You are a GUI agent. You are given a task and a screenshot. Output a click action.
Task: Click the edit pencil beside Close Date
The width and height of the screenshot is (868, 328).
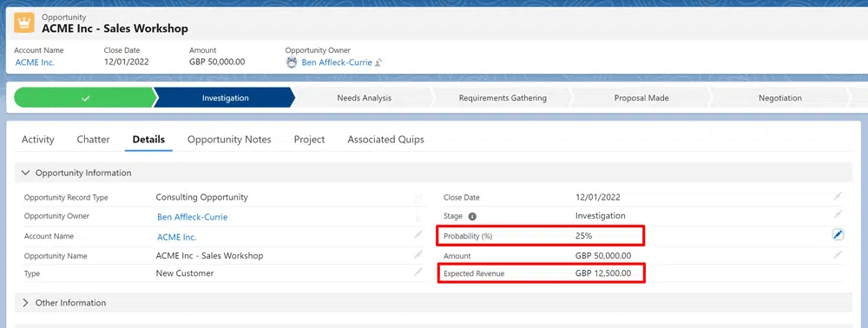838,196
